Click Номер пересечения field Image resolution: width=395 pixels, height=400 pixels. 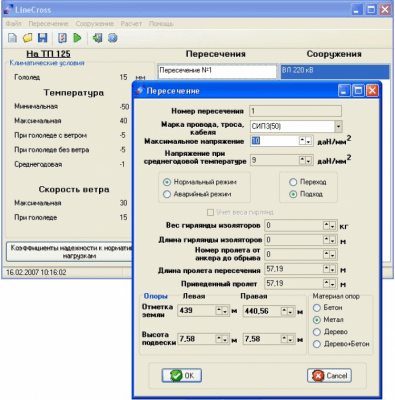(x=296, y=111)
